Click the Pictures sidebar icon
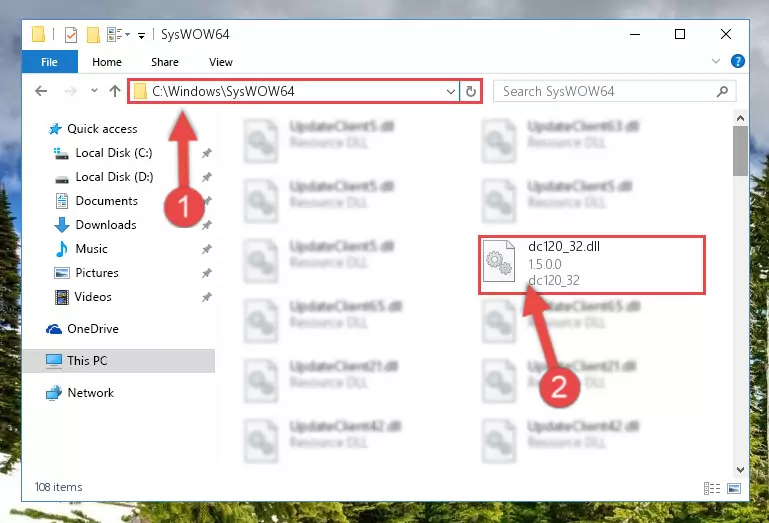This screenshot has height=523, width=769. (x=62, y=273)
